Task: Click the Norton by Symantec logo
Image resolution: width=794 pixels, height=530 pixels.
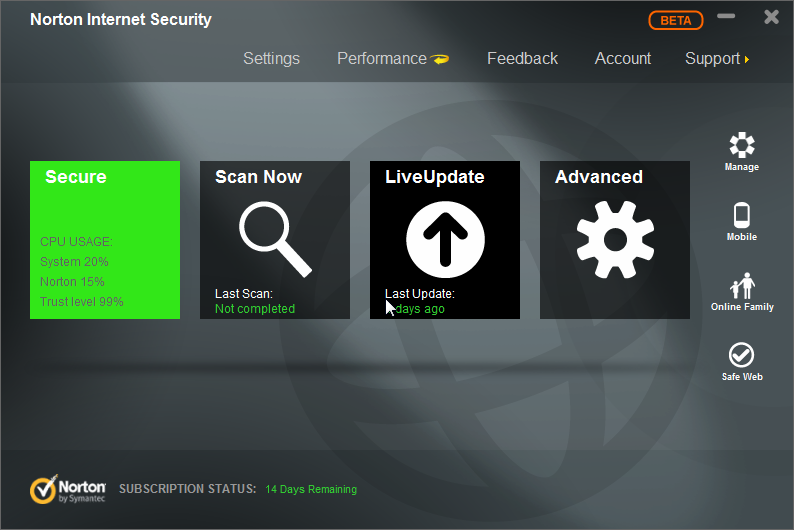Action: pos(67,489)
